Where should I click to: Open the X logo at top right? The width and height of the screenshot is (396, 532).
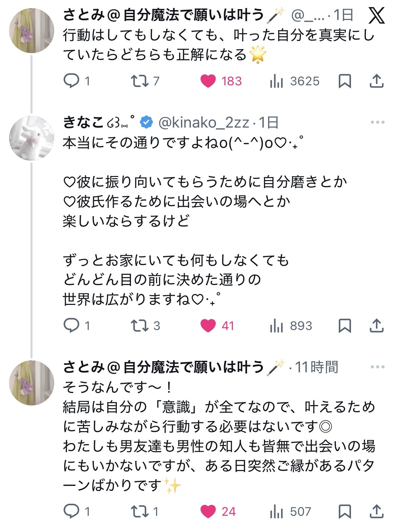376,15
